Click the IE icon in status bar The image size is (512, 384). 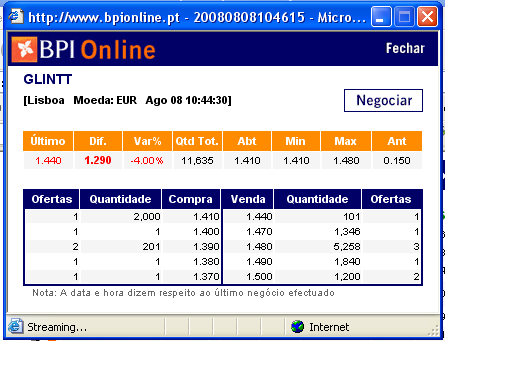point(15,326)
